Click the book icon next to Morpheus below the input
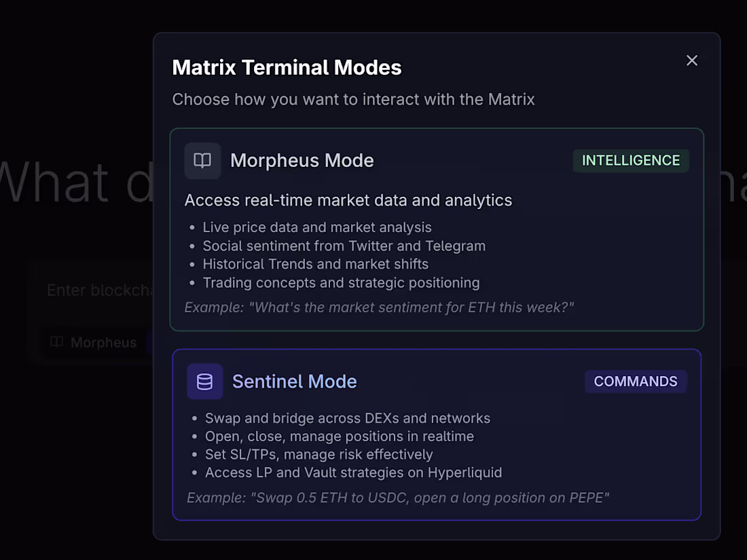Viewport: 747px width, 560px height. point(56,342)
